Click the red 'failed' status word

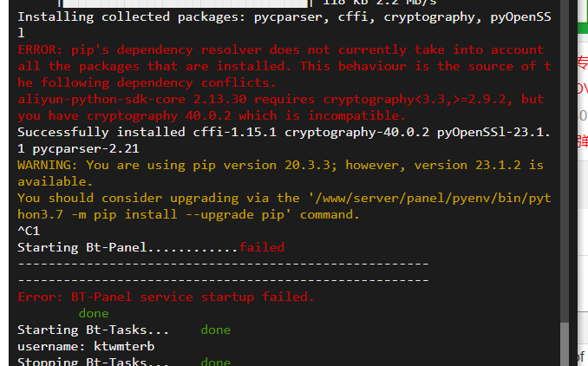pos(262,247)
